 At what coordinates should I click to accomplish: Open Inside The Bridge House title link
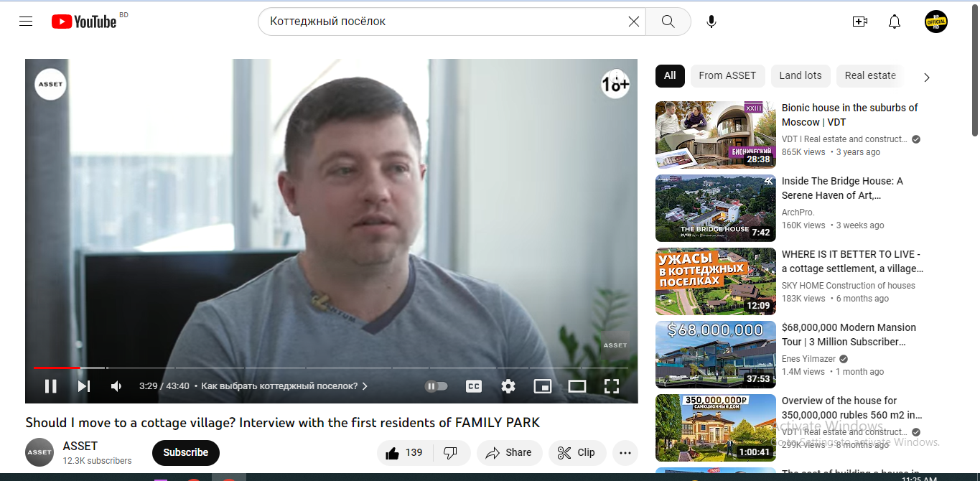click(x=843, y=188)
